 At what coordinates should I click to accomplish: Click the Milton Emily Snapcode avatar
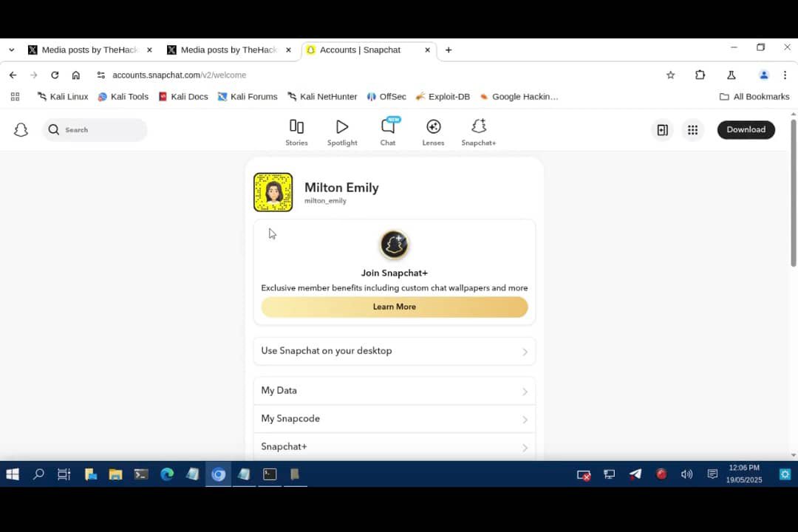[273, 192]
